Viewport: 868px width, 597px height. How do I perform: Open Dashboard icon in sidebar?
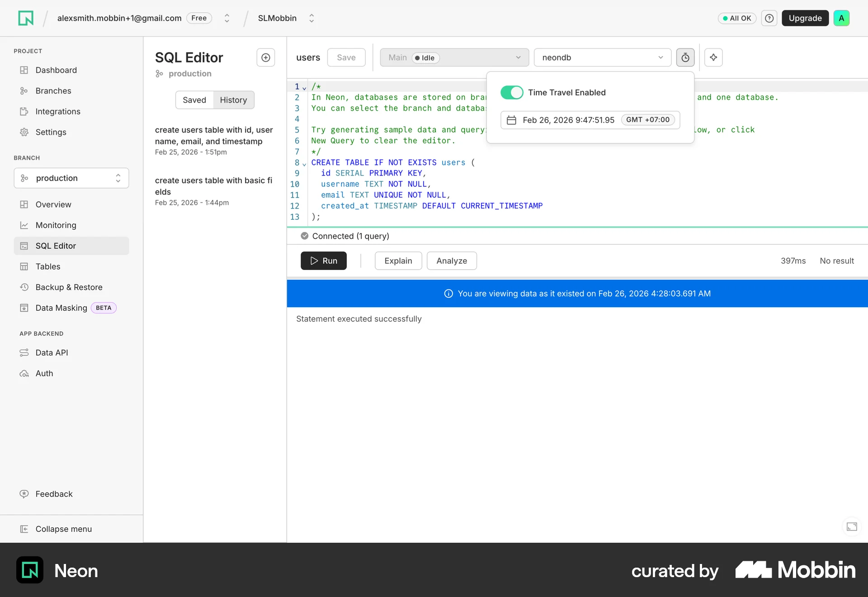(24, 70)
